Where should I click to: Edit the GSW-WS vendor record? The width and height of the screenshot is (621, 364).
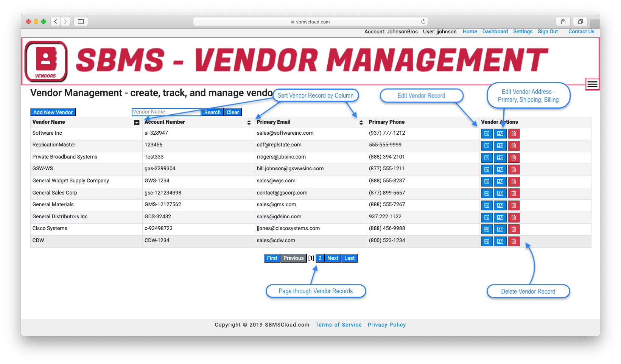pyautogui.click(x=487, y=170)
